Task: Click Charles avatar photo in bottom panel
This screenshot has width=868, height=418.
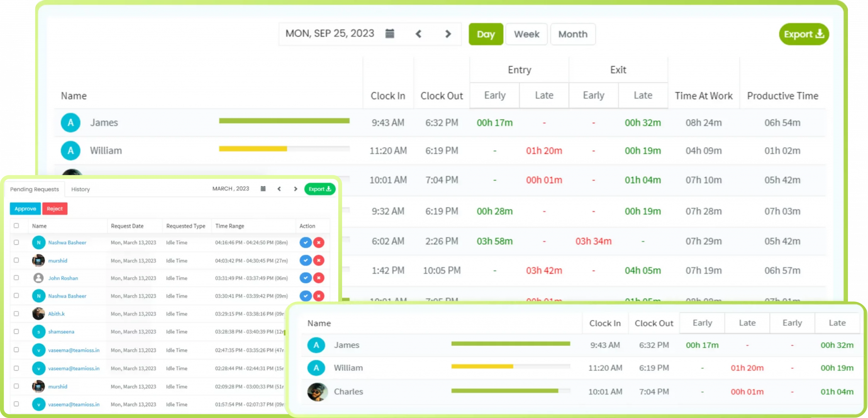Action: pyautogui.click(x=317, y=392)
